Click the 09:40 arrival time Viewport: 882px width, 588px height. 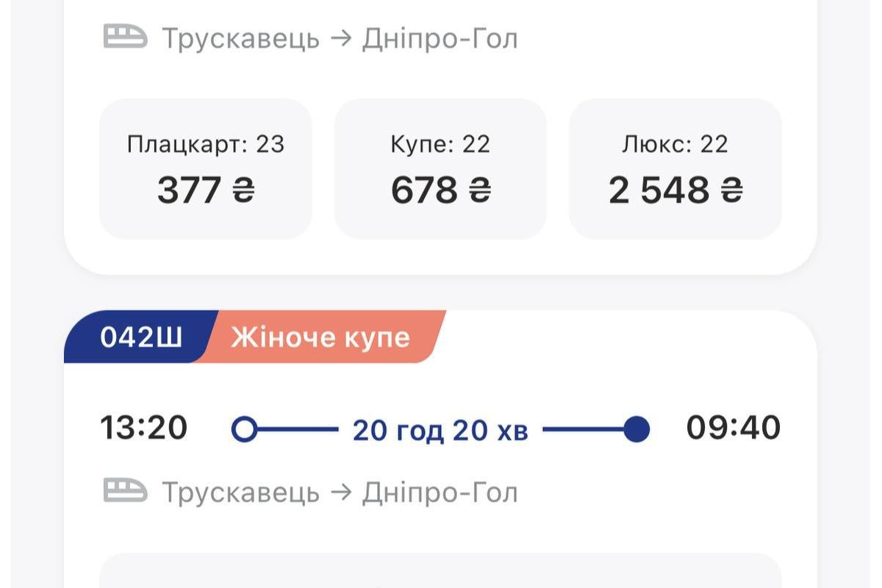point(733,428)
